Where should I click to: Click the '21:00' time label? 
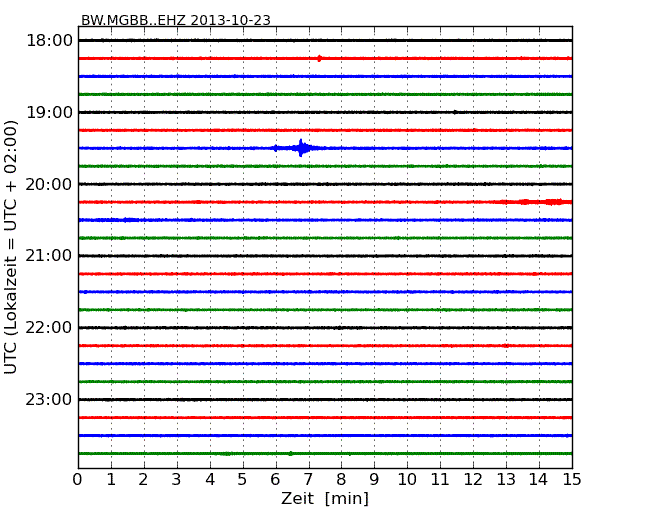[x=49, y=256]
